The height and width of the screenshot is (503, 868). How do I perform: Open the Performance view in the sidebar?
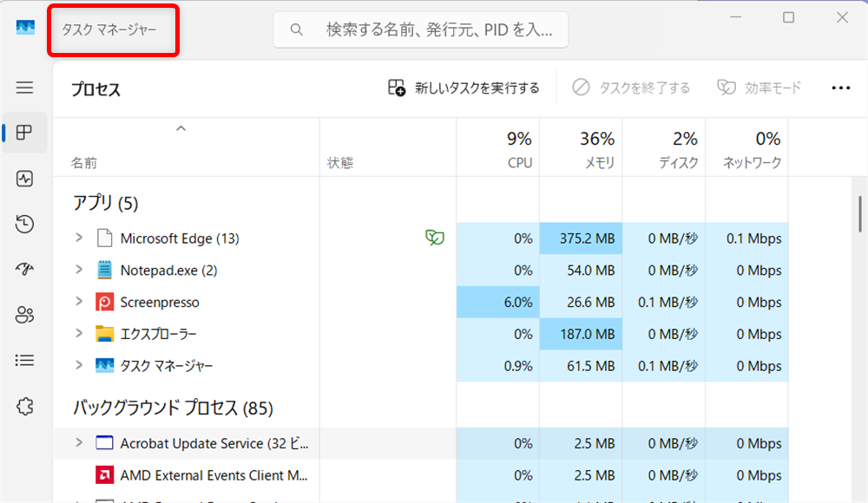point(24,179)
